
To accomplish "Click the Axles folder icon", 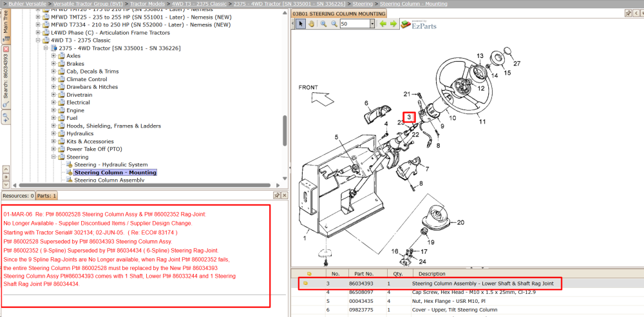I will pyautogui.click(x=62, y=55).
